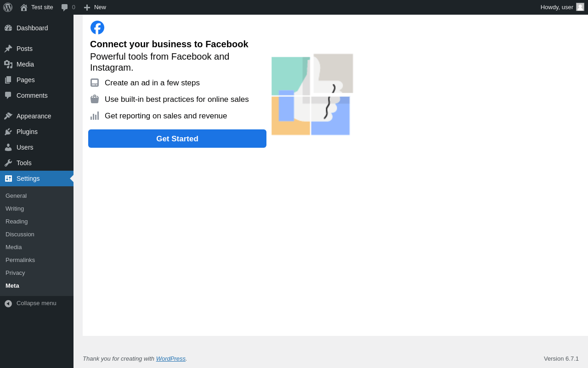
Task: Open Permalinks settings submenu
Action: [x=37, y=260]
